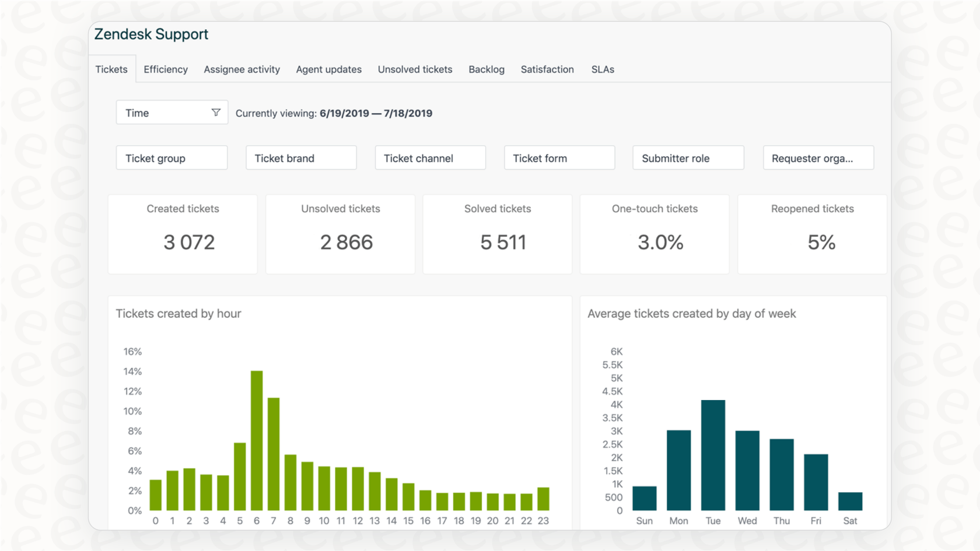The height and width of the screenshot is (551, 980).
Task: Open the Ticket brand filter
Action: click(x=300, y=157)
